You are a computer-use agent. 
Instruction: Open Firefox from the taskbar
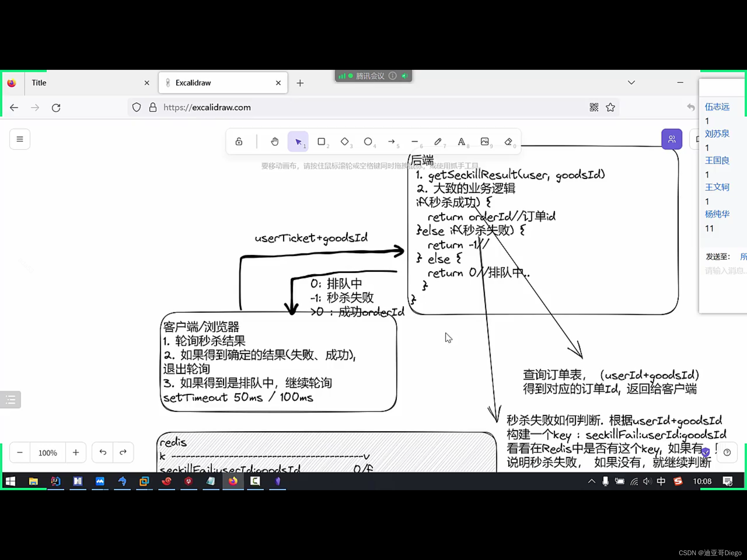coord(233,481)
